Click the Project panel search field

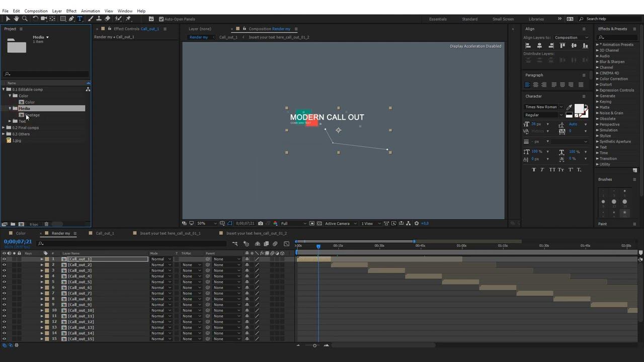[48, 74]
